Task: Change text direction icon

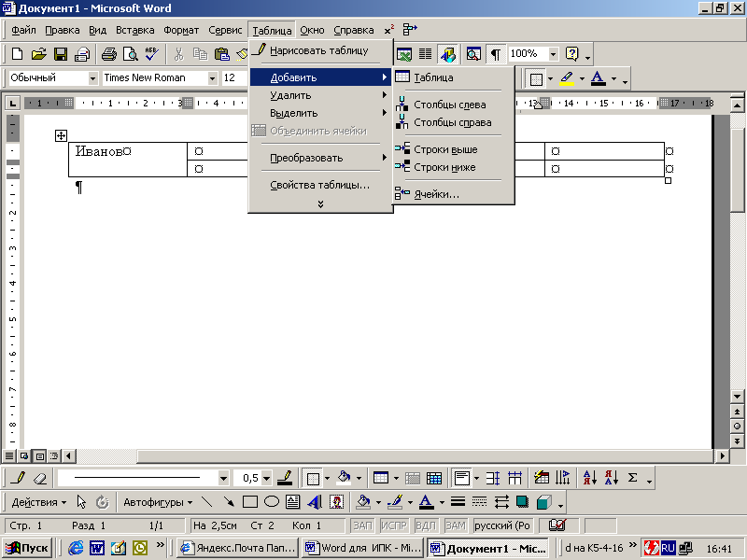Action: pos(563,478)
